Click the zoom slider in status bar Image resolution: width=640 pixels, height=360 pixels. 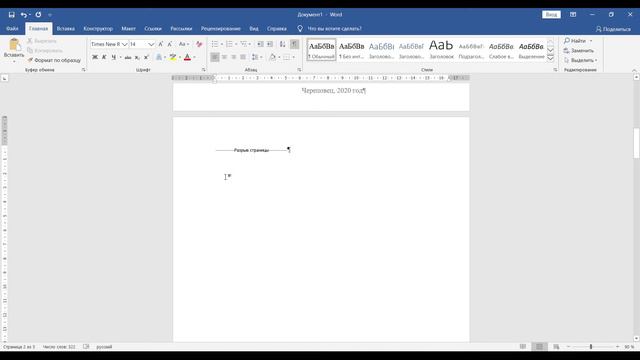pos(591,347)
